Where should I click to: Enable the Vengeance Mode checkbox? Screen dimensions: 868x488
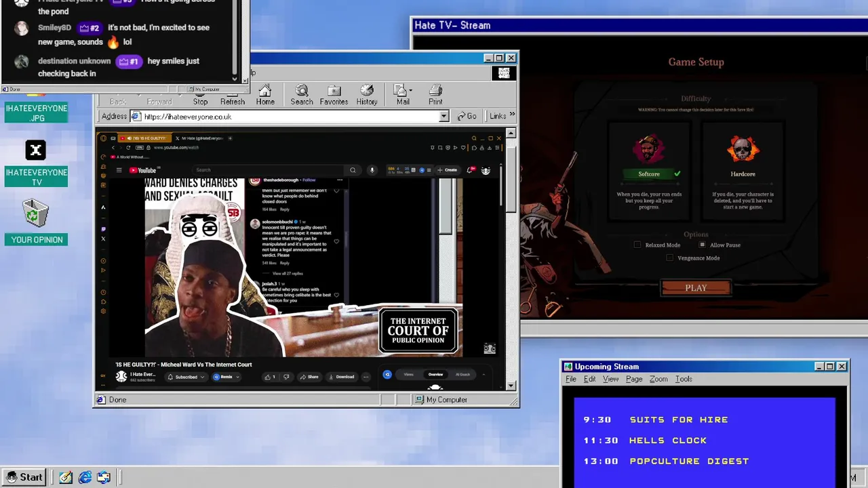tap(670, 258)
